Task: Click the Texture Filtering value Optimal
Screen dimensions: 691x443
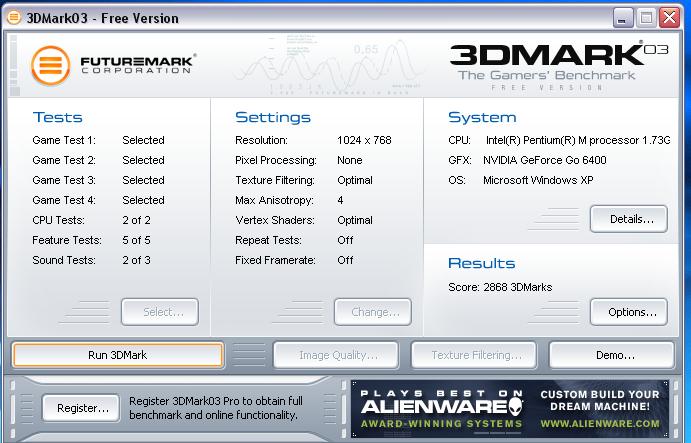Action: point(355,180)
